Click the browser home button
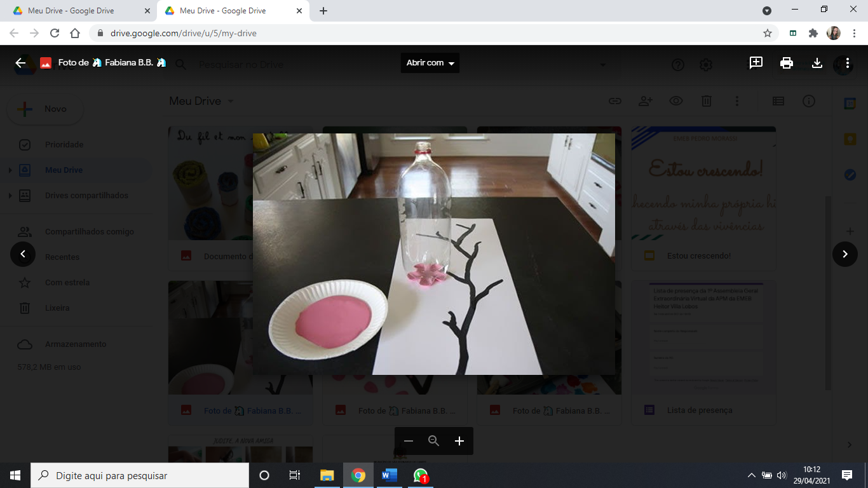Image resolution: width=868 pixels, height=488 pixels. pos(75,33)
